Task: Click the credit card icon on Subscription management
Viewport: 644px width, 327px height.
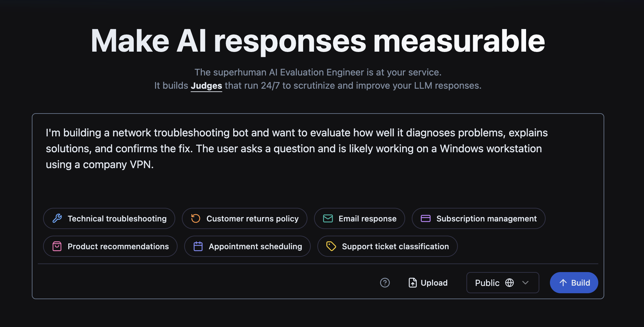Action: (426, 218)
